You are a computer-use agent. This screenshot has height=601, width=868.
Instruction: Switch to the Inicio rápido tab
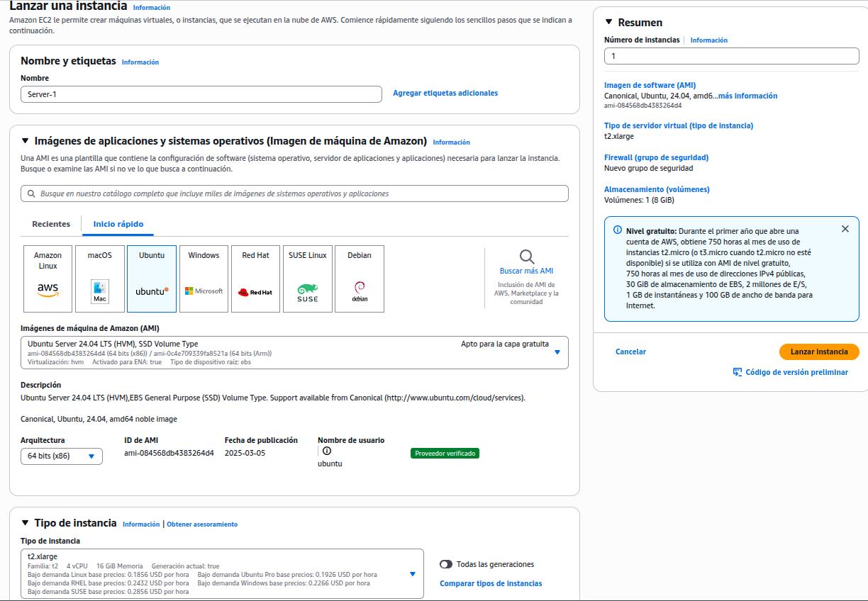point(118,224)
